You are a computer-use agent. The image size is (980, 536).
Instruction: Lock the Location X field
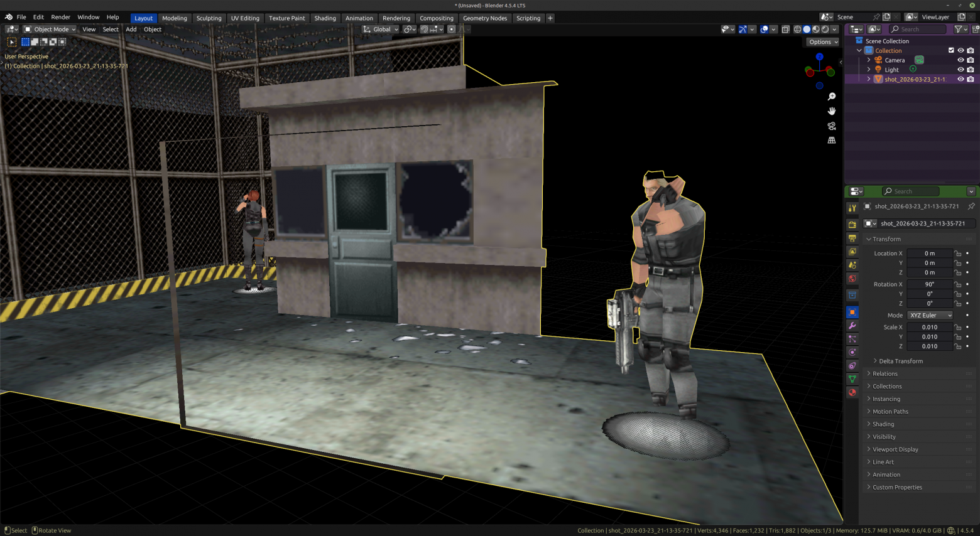958,254
